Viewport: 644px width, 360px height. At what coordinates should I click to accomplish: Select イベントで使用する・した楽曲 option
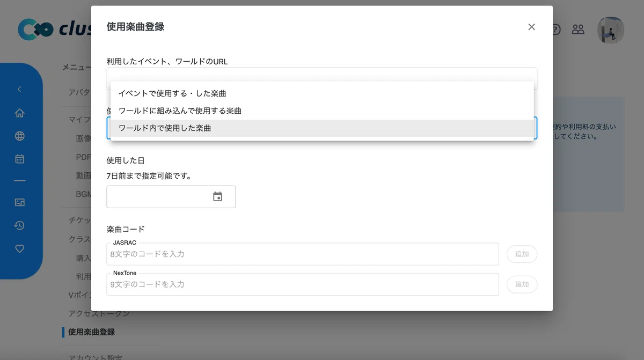[x=322, y=93]
